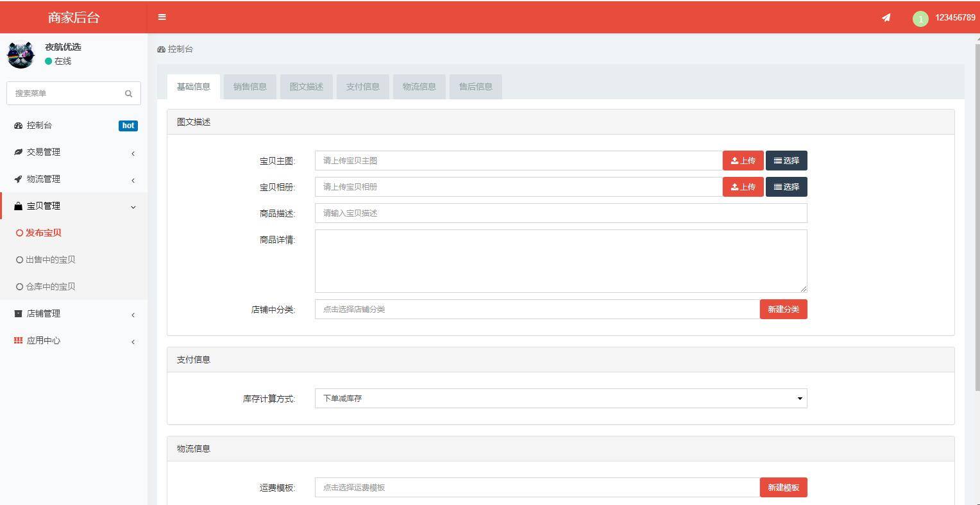Click the paper plane icon in header

click(886, 18)
